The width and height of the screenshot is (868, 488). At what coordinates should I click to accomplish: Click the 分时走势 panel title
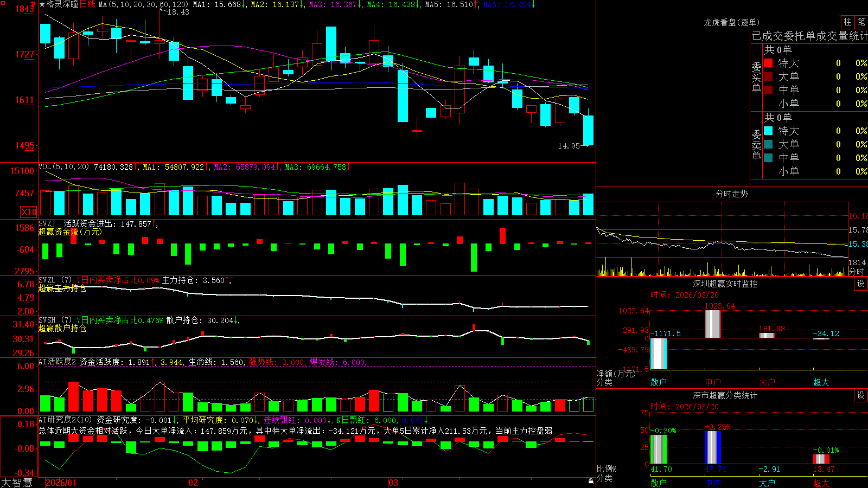click(x=731, y=194)
